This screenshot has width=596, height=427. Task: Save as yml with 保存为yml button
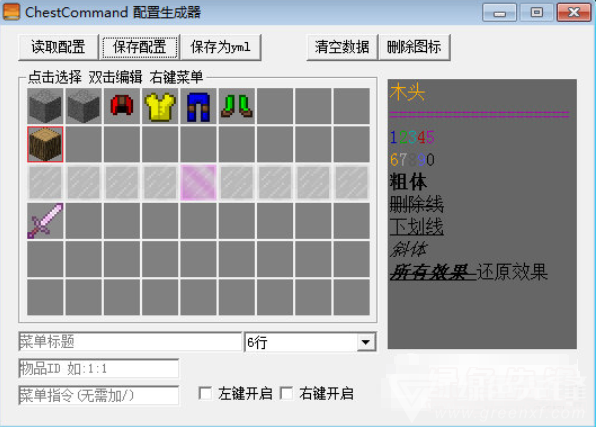click(x=221, y=47)
